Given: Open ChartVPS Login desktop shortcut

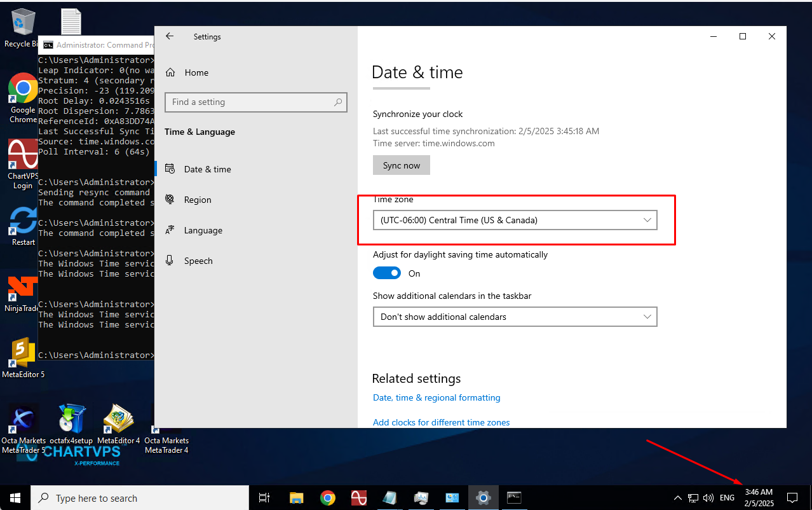Looking at the screenshot, I should pyautogui.click(x=23, y=164).
